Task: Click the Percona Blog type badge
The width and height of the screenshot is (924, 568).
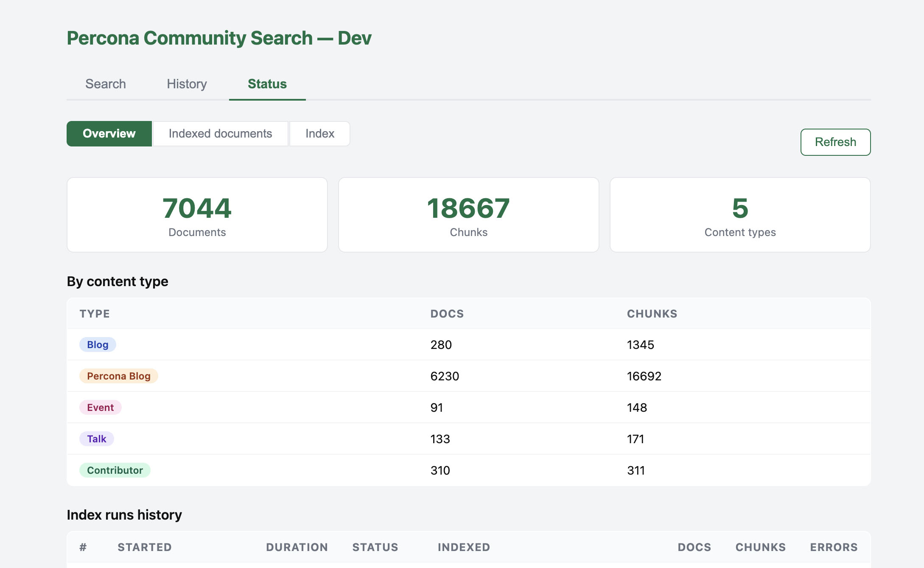Action: 119,376
